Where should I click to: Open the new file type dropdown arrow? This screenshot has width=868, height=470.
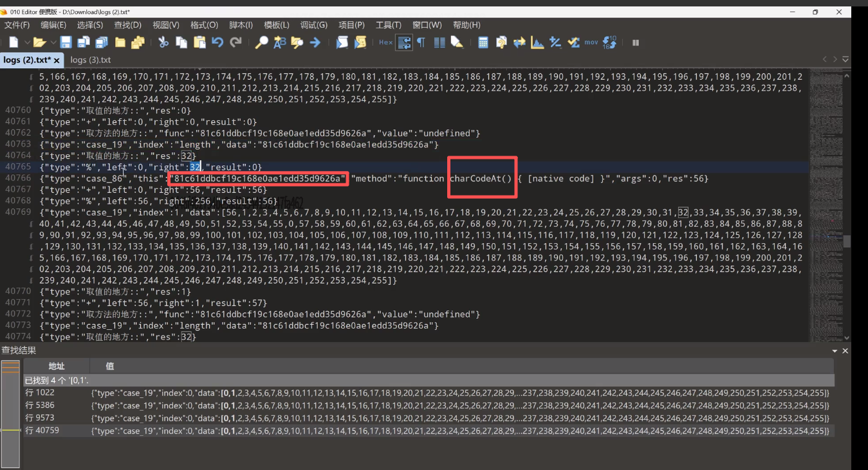pos(27,42)
